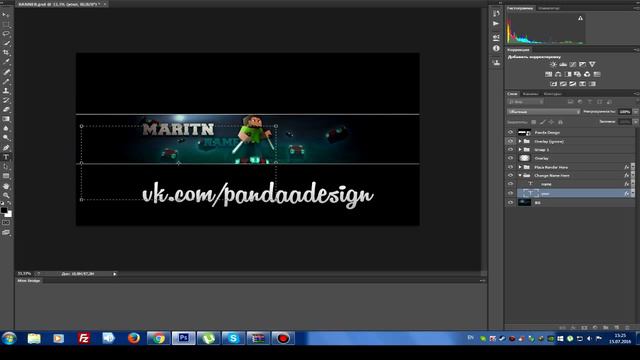640x360 pixels.
Task: Select the Healing Brush tool
Action: pyautogui.click(x=6, y=72)
